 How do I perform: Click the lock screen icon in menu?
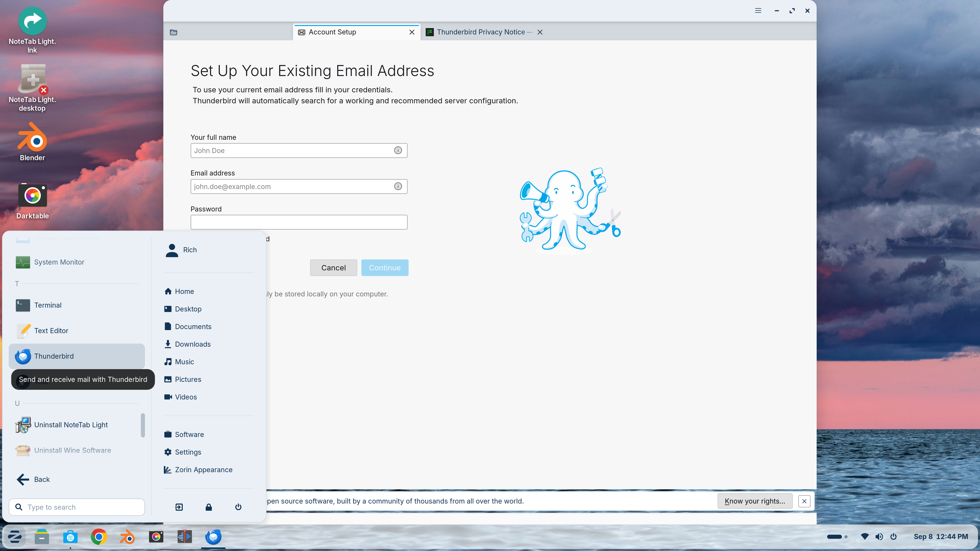coord(209,507)
